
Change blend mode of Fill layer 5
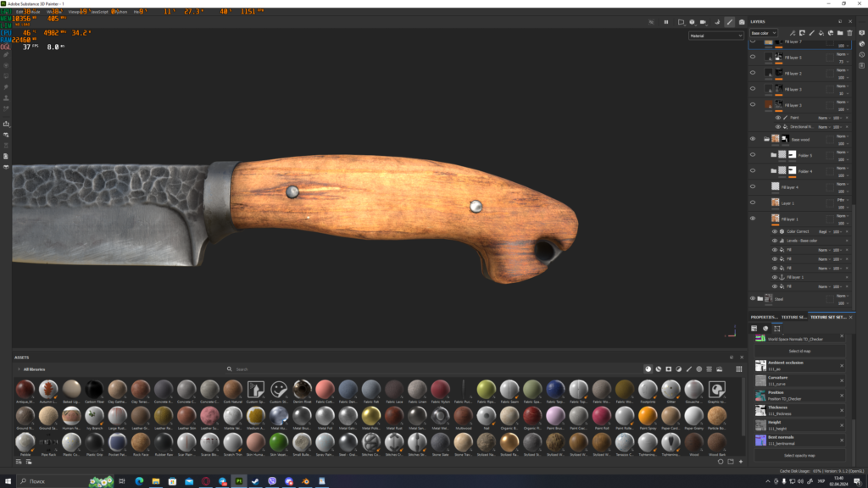coord(843,54)
